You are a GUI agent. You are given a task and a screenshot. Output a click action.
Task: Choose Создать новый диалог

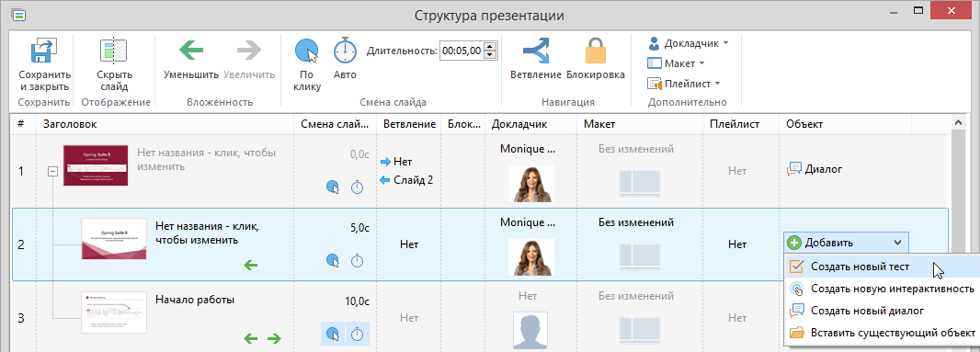click(882, 310)
